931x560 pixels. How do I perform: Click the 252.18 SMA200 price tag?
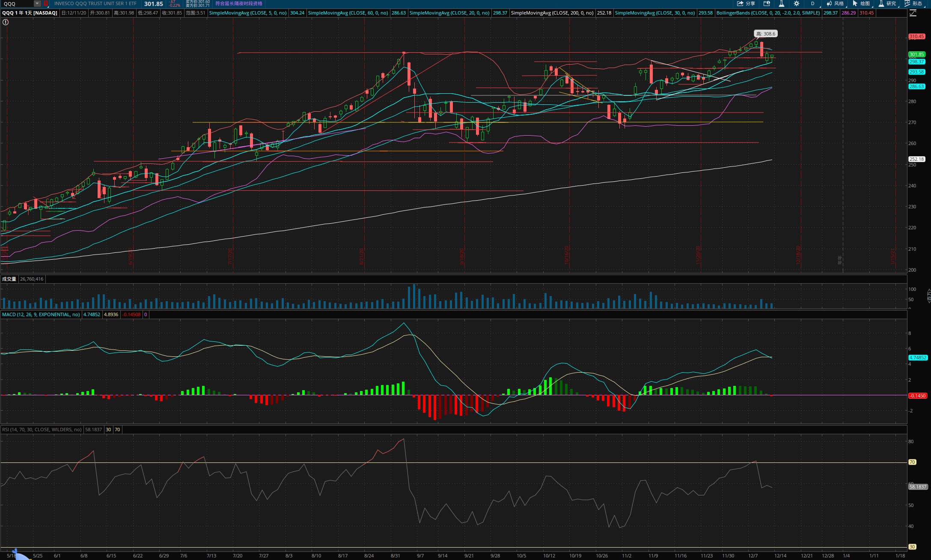(917, 159)
